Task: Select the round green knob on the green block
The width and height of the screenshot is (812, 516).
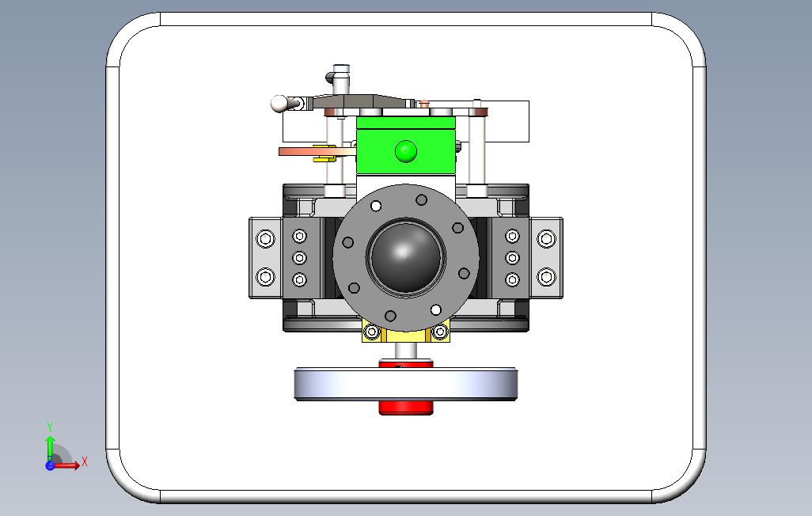Action: point(405,151)
